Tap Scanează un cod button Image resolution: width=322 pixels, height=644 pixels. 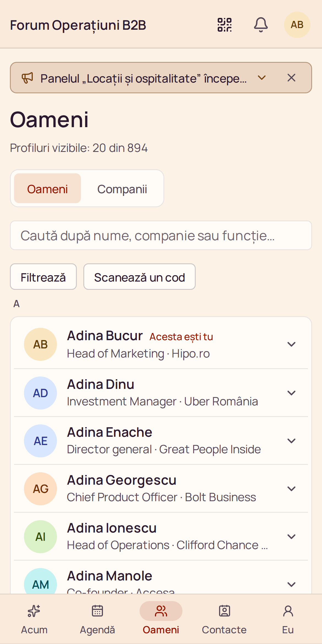[x=140, y=277]
